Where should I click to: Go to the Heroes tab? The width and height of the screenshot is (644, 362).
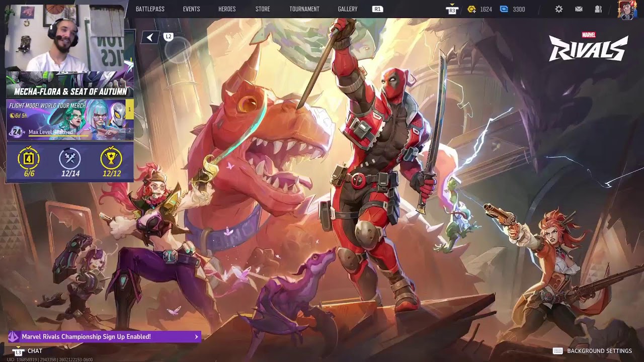[x=227, y=9]
